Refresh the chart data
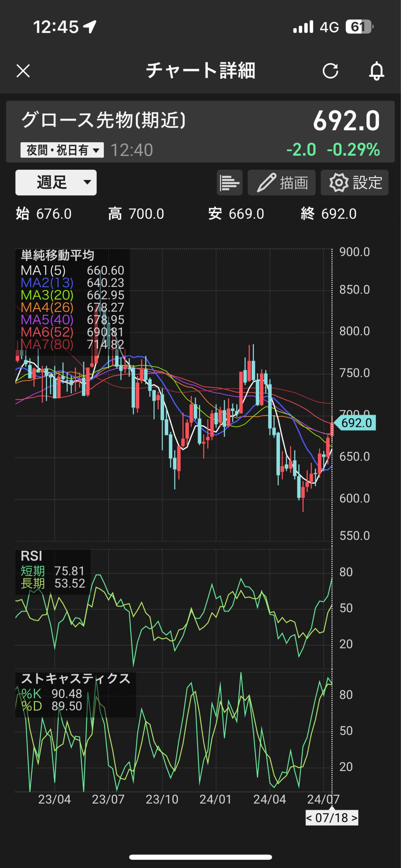 click(330, 71)
